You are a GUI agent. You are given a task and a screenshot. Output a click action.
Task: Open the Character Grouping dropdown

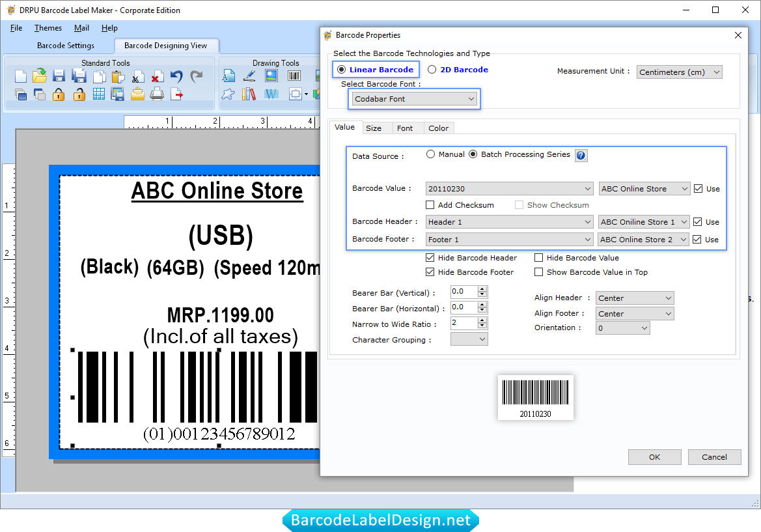tap(469, 339)
